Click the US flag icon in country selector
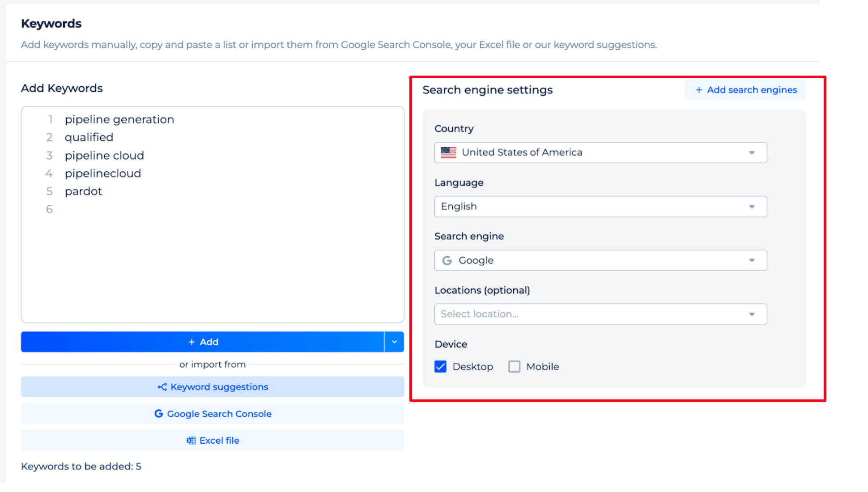Image resolution: width=868 pixels, height=492 pixels. [448, 153]
